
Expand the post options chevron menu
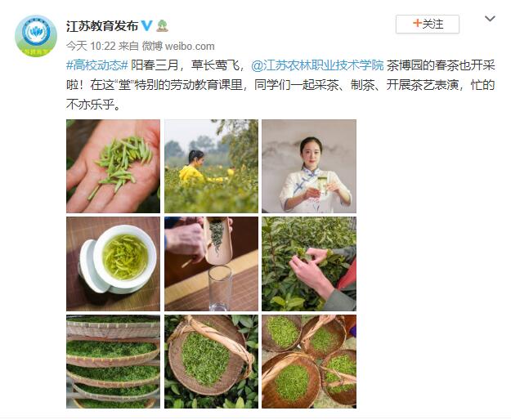(490, 19)
